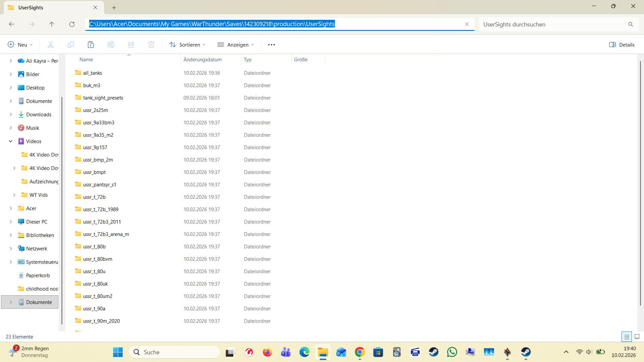Open a new tab with the plus button
644x362 pixels.
114,7
